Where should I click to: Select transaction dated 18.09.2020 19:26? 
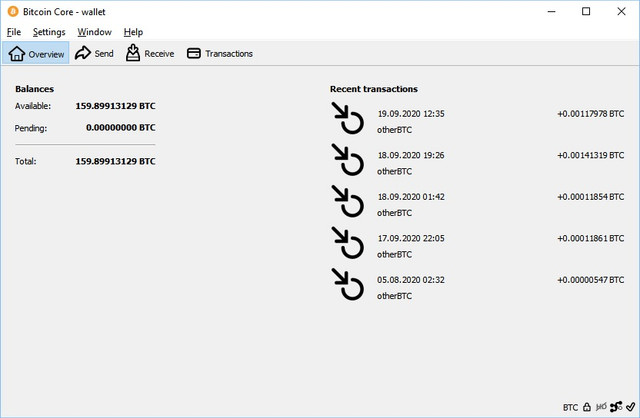(478, 163)
